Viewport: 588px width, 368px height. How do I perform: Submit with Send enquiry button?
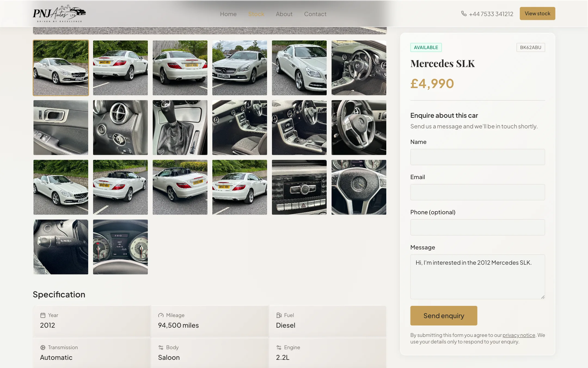click(444, 316)
